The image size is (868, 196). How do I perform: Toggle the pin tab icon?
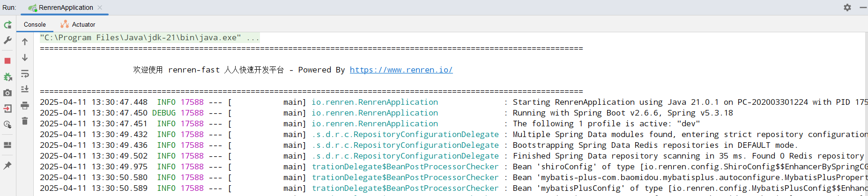point(7,166)
